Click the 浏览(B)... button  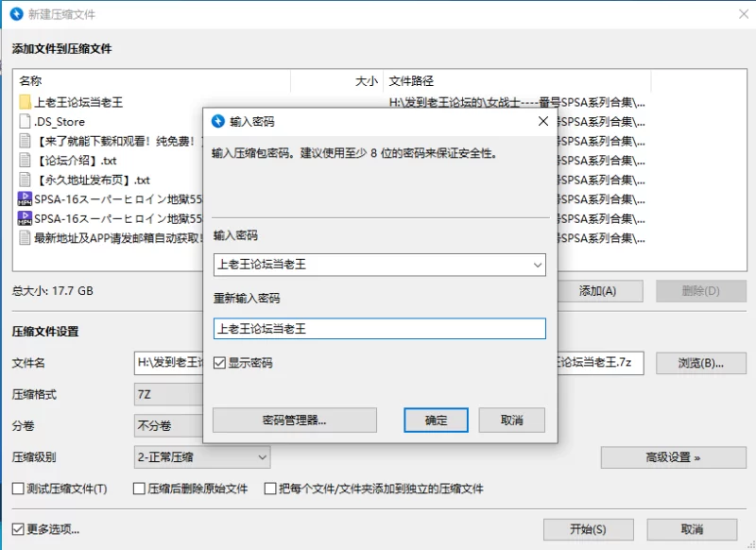pyautogui.click(x=701, y=363)
